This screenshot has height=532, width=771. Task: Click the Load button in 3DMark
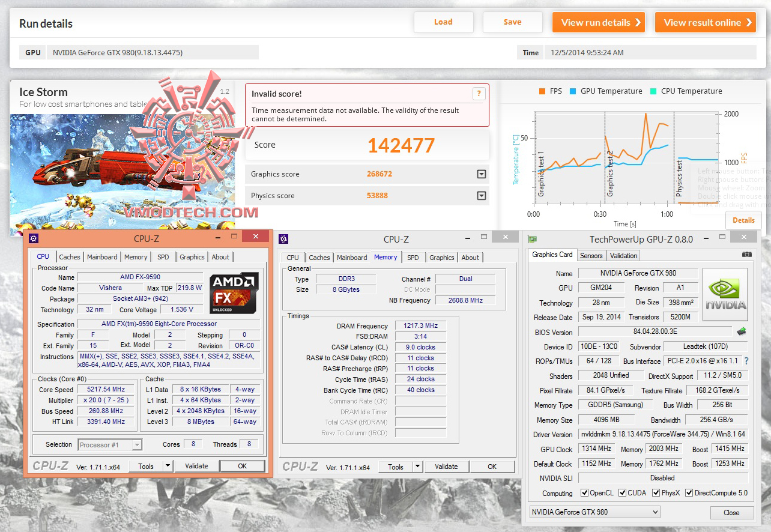443,22
